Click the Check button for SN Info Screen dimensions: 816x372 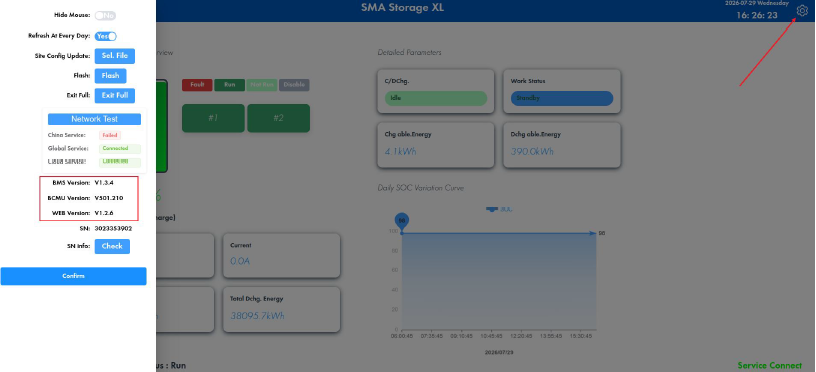pyautogui.click(x=112, y=246)
